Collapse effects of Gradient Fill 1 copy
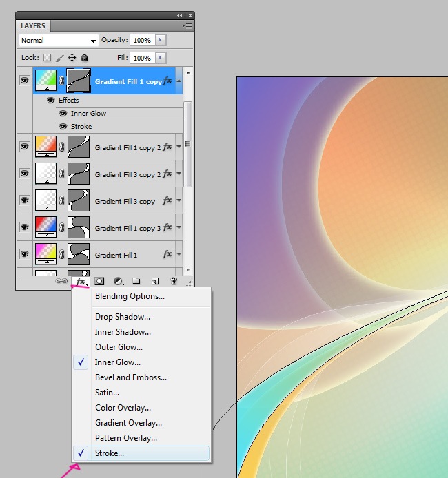448x478 pixels. [179, 81]
